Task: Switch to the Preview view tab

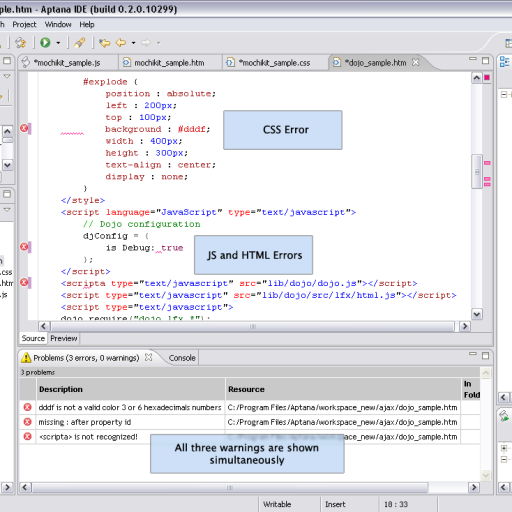Action: pos(64,338)
